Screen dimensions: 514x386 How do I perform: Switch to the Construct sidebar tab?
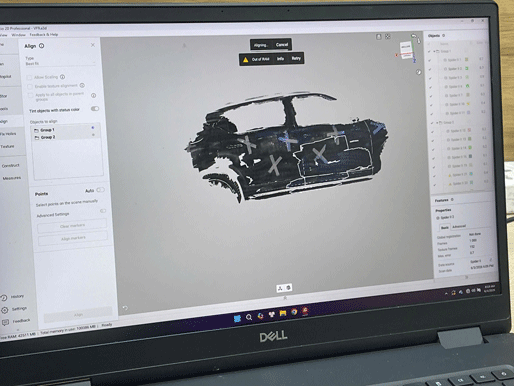[11, 166]
